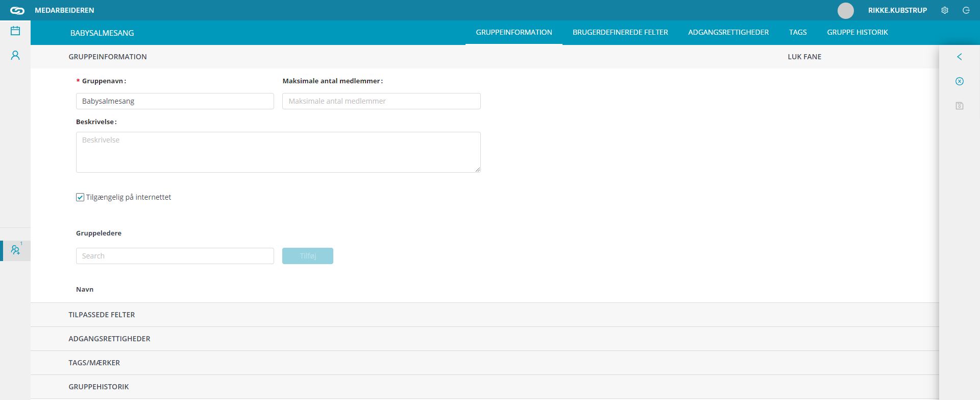Click the circled X cancel icon
This screenshot has height=400, width=980.
click(959, 81)
